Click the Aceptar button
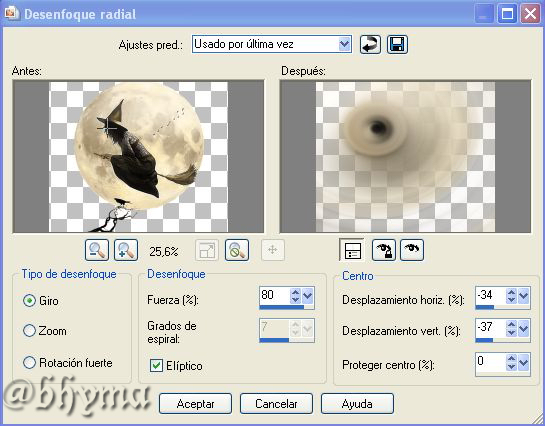This screenshot has height=426, width=545. click(195, 403)
